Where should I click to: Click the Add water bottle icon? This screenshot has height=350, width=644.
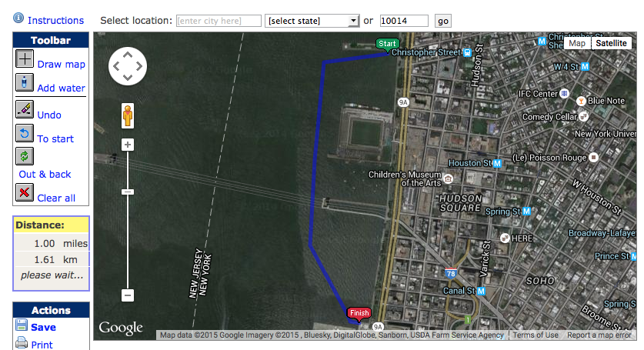tap(25, 82)
